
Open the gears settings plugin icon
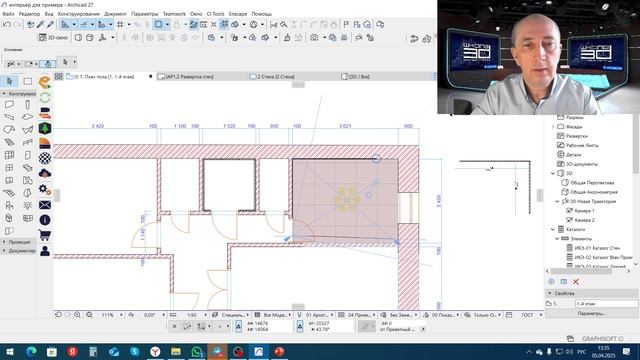pos(45,189)
